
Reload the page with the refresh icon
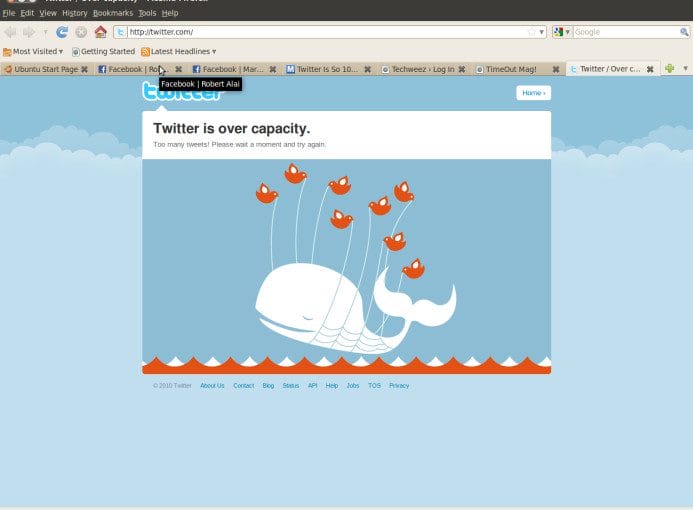62,32
